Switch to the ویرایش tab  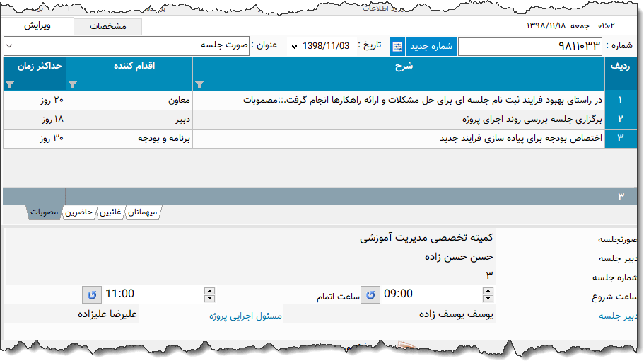pyautogui.click(x=37, y=26)
